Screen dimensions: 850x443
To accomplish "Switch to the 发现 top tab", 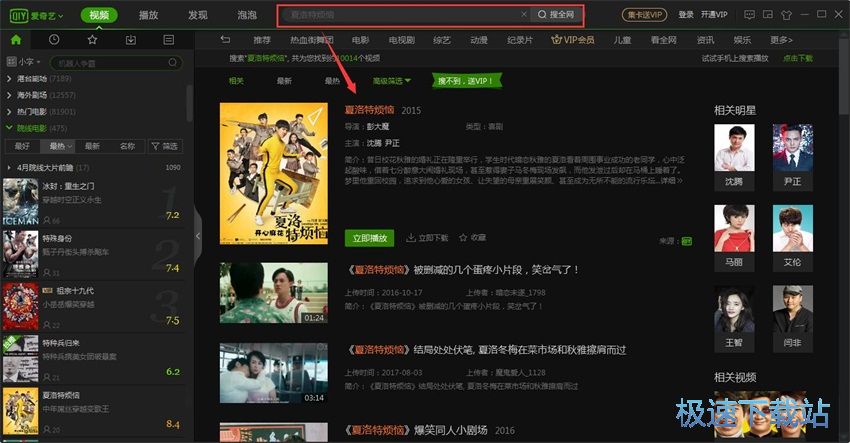I will click(x=197, y=15).
